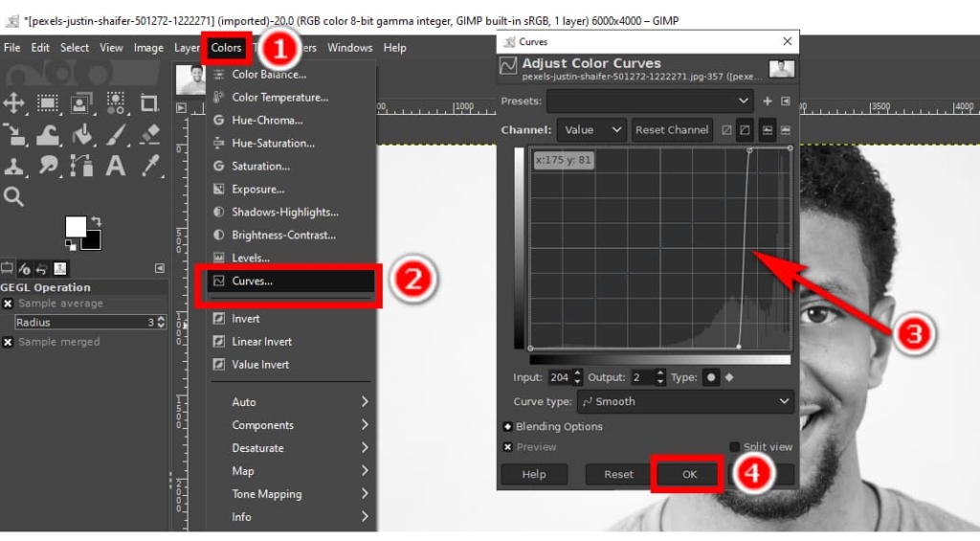This screenshot has width=980, height=541.
Task: Save current settings as preset plus icon
Action: (x=768, y=101)
